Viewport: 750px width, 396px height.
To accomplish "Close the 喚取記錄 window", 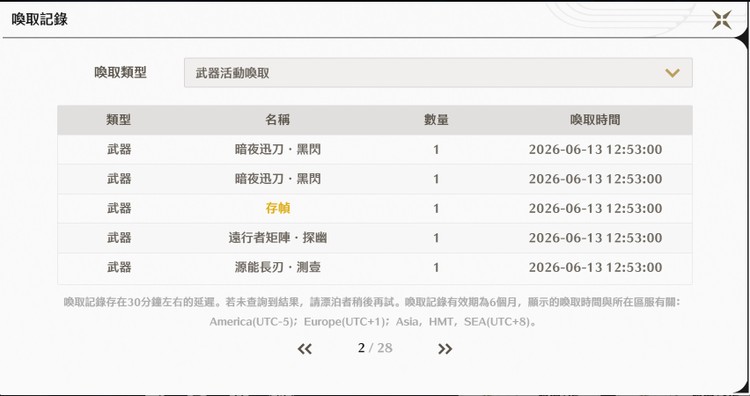I will (x=721, y=20).
